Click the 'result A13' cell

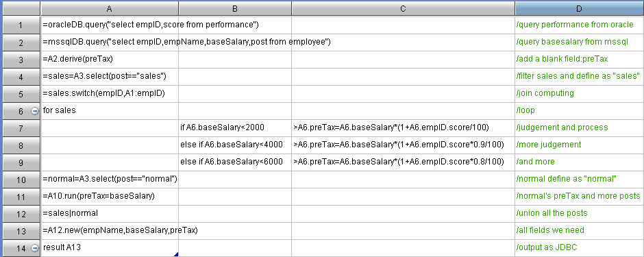tap(109, 247)
